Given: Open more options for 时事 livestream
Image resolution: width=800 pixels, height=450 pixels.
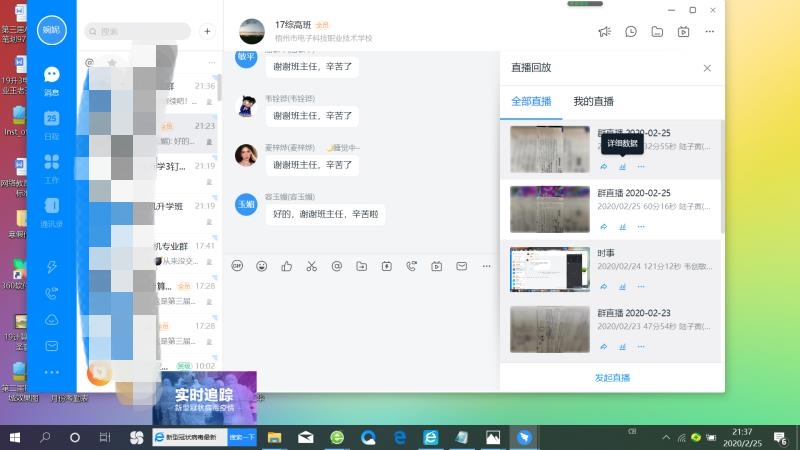Looking at the screenshot, I should click(x=641, y=287).
